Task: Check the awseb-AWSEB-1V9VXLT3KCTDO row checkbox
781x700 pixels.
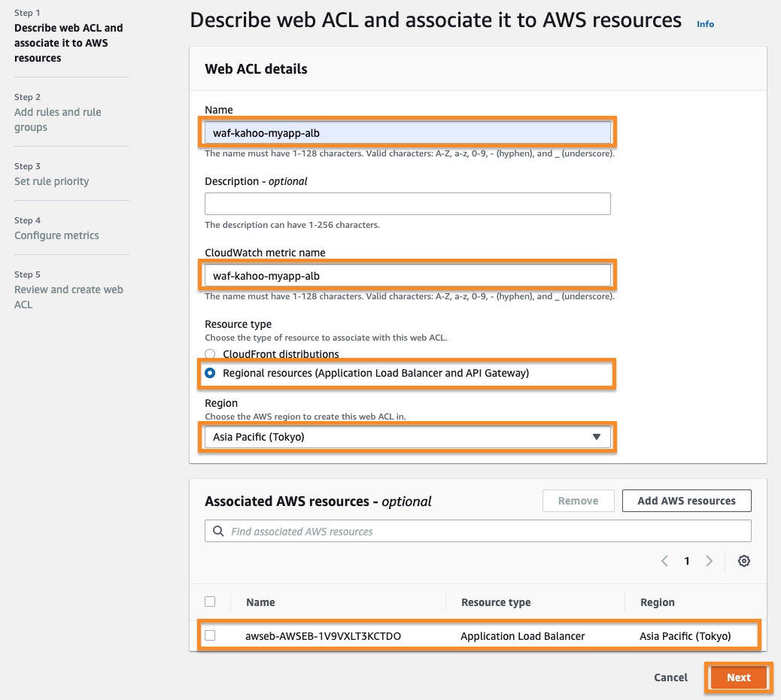Action: [210, 635]
